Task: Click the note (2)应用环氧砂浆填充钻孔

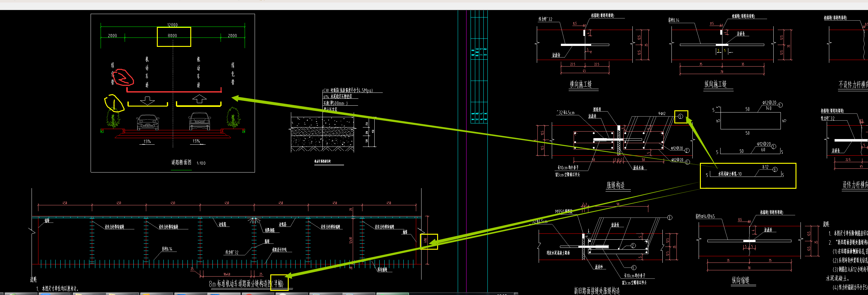Action: [850, 261]
